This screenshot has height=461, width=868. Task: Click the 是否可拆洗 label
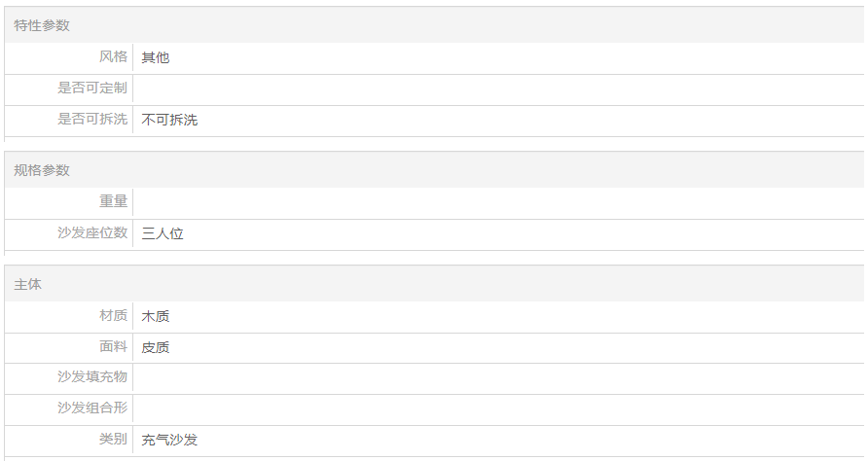(x=92, y=120)
